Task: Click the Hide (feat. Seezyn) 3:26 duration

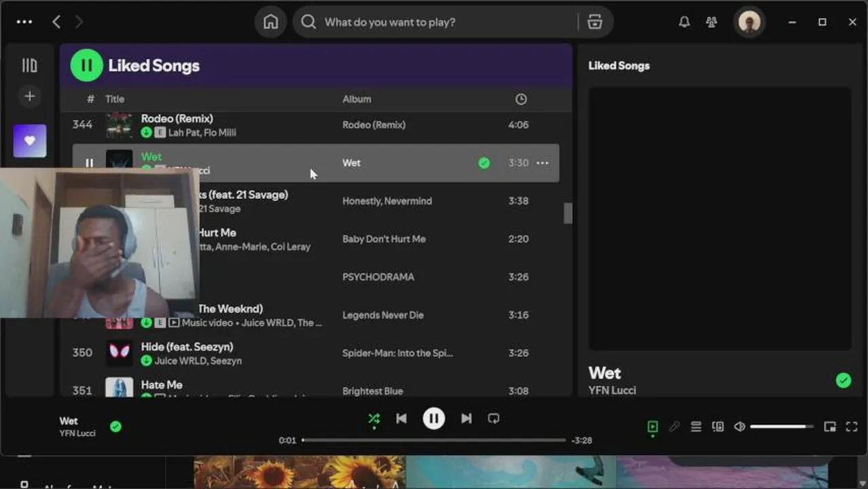Action: [518, 353]
